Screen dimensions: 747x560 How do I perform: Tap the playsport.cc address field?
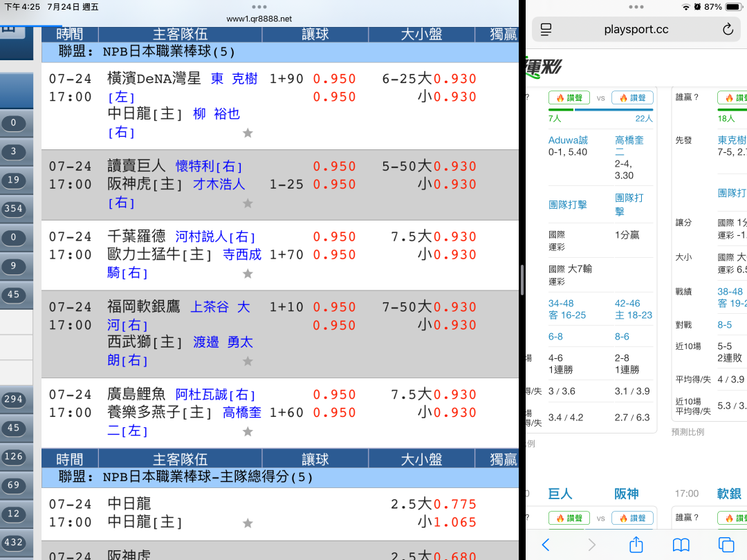click(636, 30)
